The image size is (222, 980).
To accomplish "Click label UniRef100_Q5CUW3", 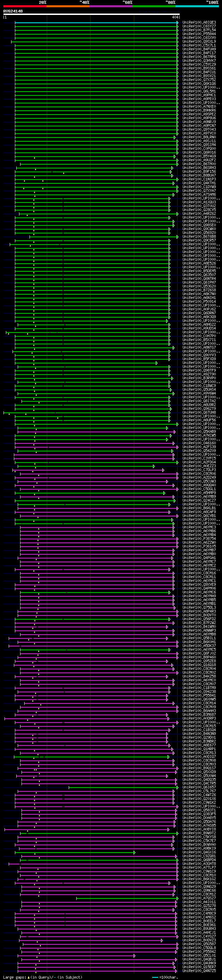I will (x=199, y=481).
